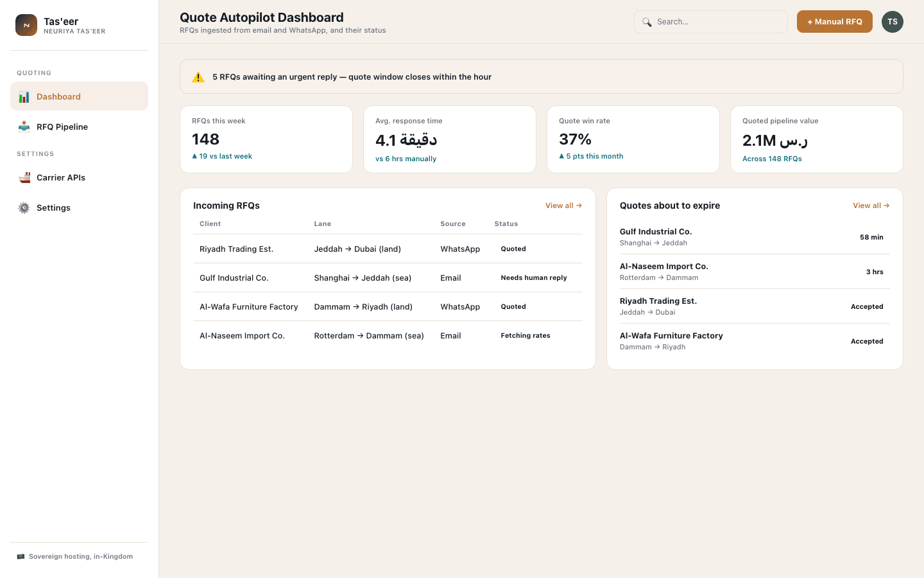Click the magnifier icon in search
The width and height of the screenshot is (924, 578).
[647, 22]
